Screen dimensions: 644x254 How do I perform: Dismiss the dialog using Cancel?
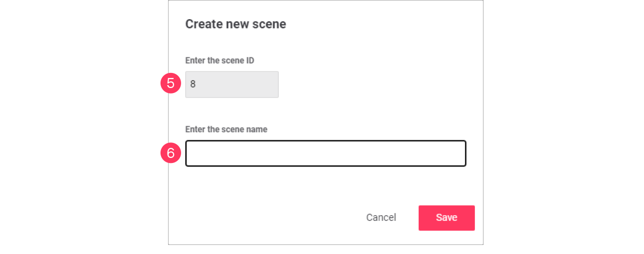point(381,218)
